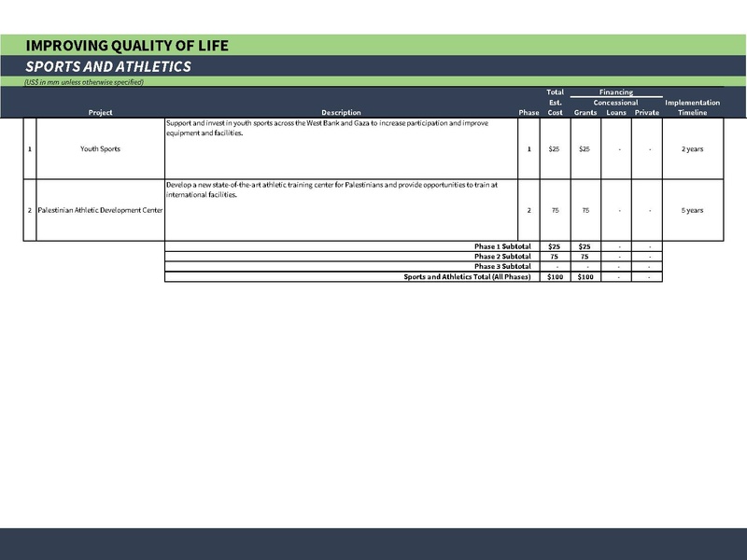Select 'Sports and Athletics Total (All Phases)' label
747x560 pixels.
(x=467, y=277)
